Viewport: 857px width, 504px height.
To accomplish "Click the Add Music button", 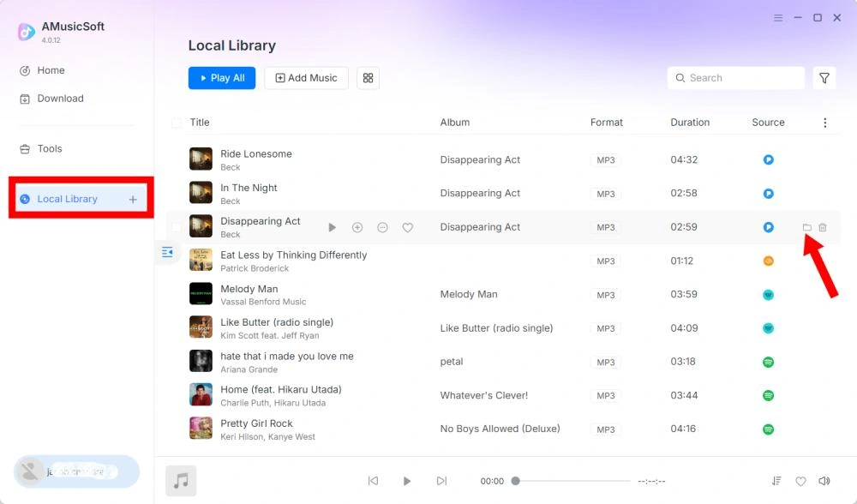I will point(306,78).
